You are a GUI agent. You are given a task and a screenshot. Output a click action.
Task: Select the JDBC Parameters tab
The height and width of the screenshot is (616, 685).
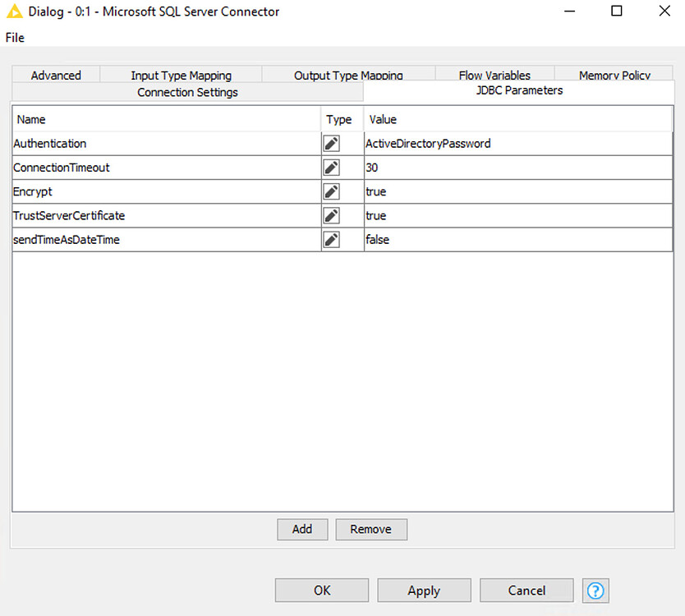click(518, 92)
